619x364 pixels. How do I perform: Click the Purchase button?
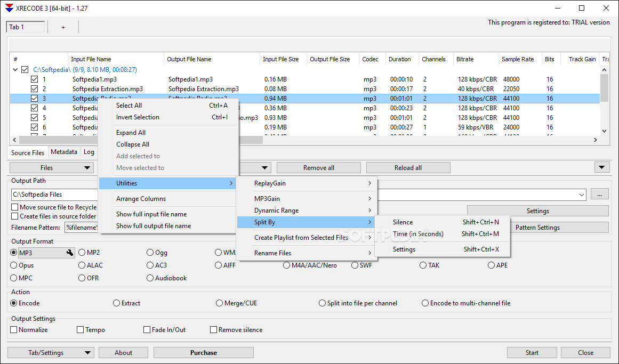(203, 353)
